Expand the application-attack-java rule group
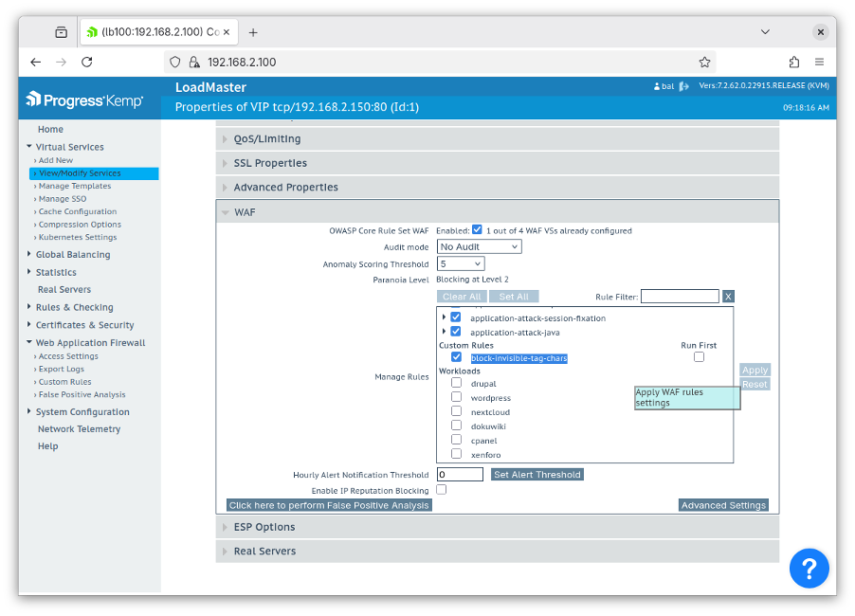This screenshot has height=616, width=855. click(x=443, y=332)
